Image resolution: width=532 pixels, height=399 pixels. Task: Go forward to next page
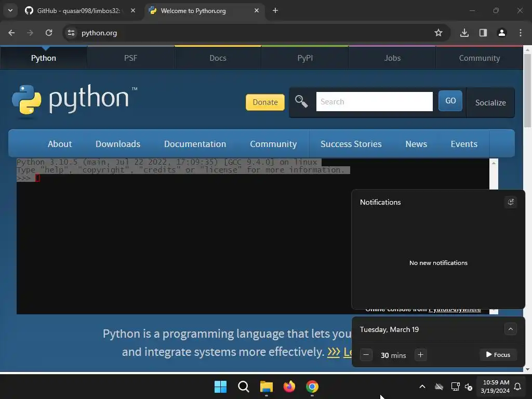[30, 33]
